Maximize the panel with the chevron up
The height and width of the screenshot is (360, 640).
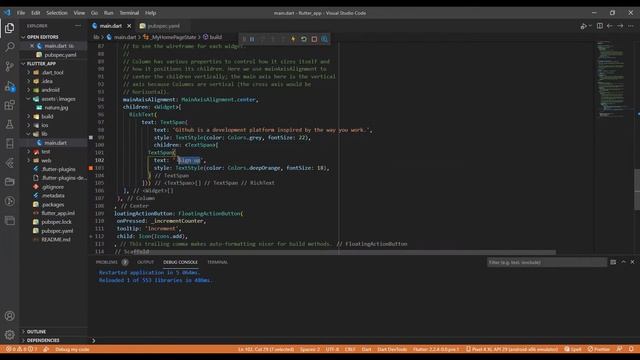tap(623, 262)
